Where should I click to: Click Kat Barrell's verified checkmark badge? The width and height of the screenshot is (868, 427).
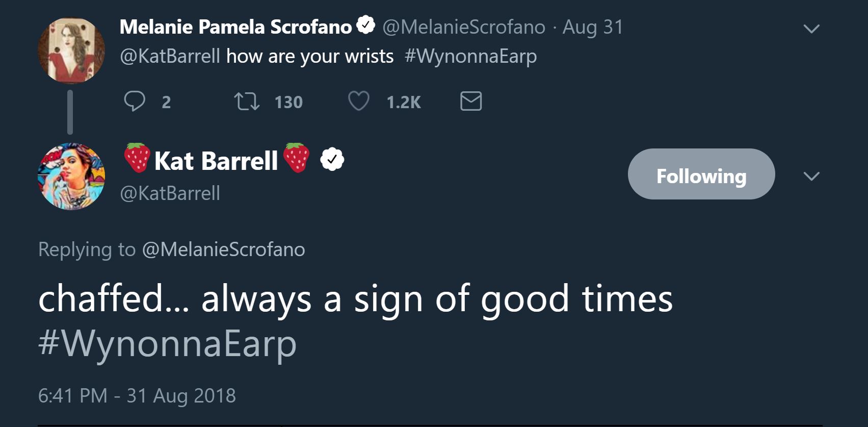332,160
